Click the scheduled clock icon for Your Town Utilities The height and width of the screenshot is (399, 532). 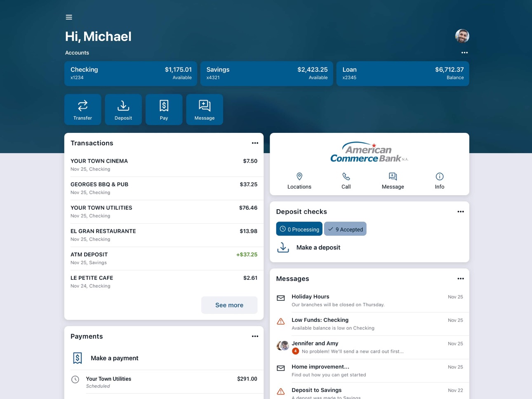[x=75, y=380]
